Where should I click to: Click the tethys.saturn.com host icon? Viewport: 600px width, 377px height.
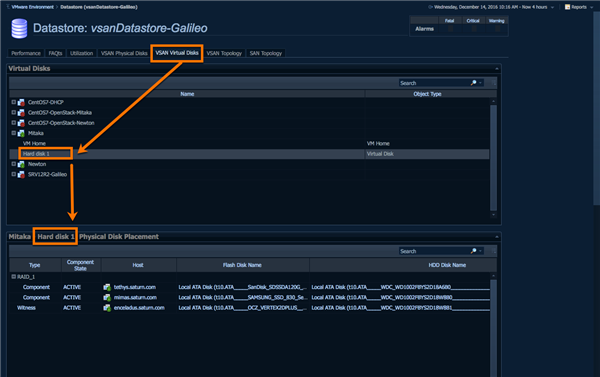pos(107,287)
